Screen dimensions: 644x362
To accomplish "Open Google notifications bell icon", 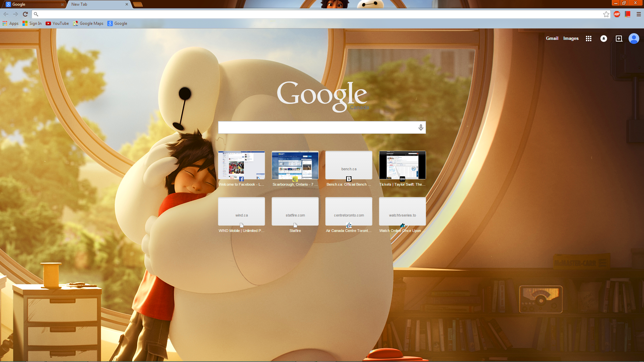I will click(x=603, y=39).
